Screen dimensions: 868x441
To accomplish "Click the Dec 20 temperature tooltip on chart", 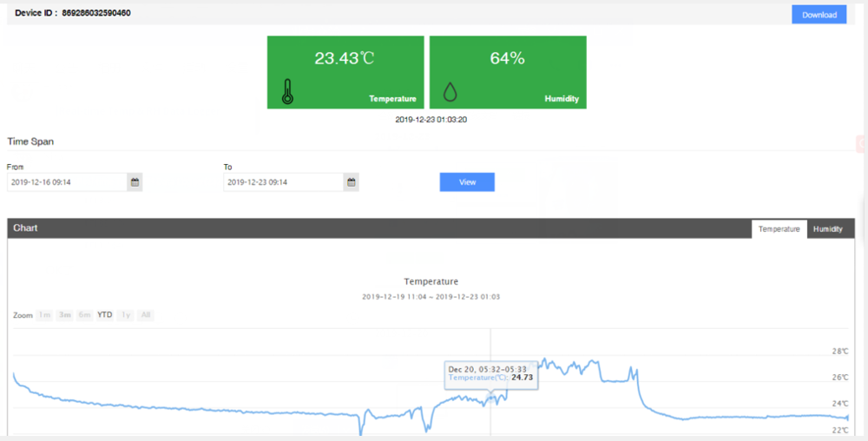I will point(490,373).
